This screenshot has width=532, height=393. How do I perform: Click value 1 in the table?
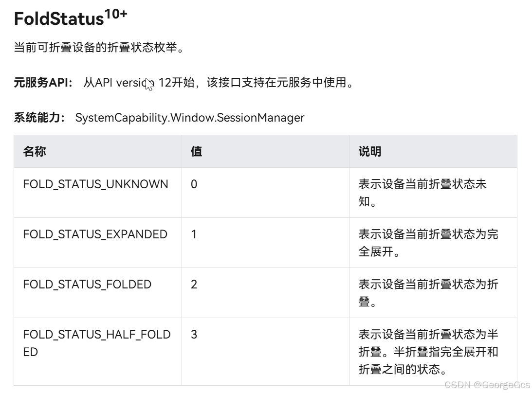(194, 234)
